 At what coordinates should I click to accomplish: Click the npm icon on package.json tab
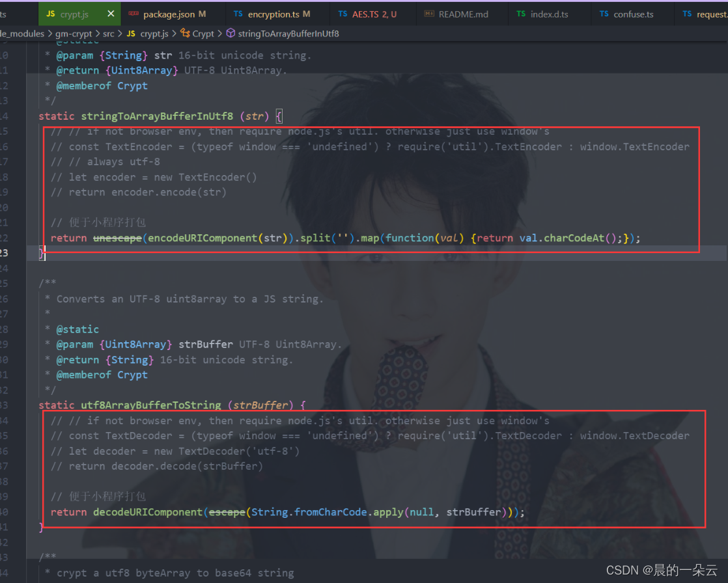click(x=134, y=13)
